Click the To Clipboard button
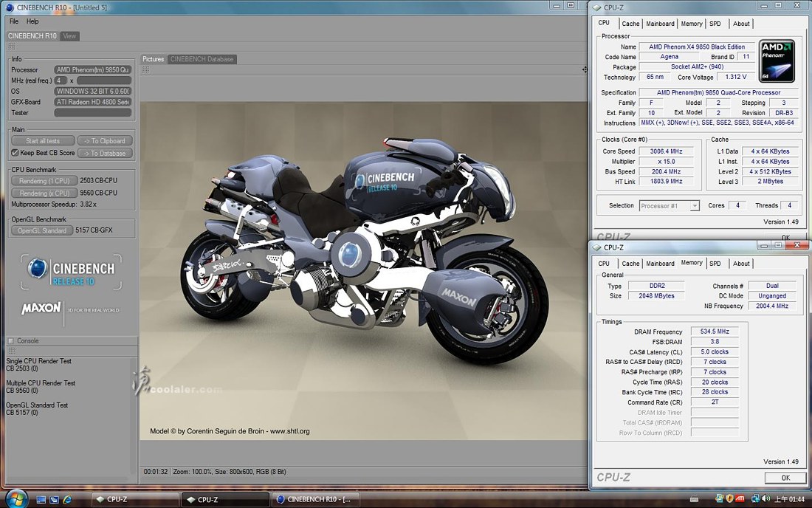 pyautogui.click(x=105, y=141)
